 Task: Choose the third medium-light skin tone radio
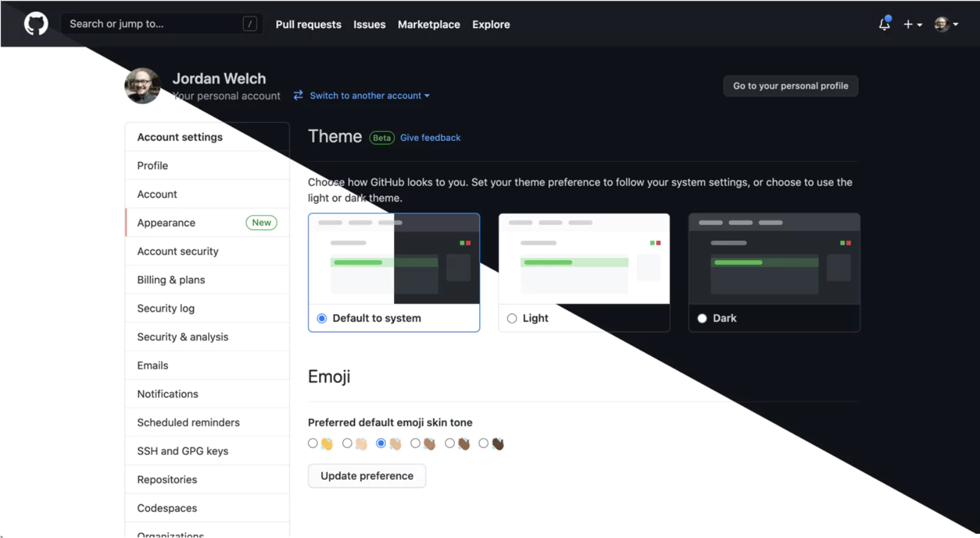(381, 443)
